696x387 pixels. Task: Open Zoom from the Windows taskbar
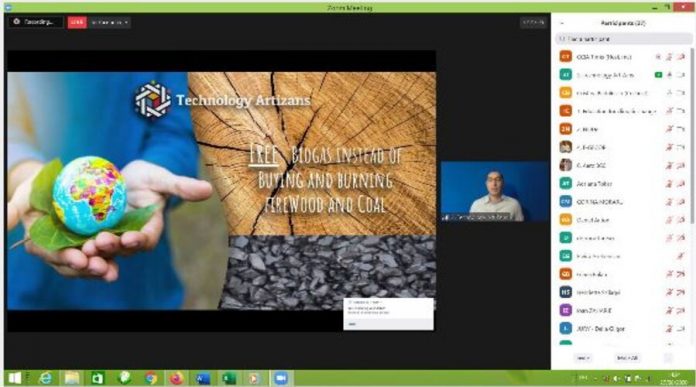(x=281, y=378)
